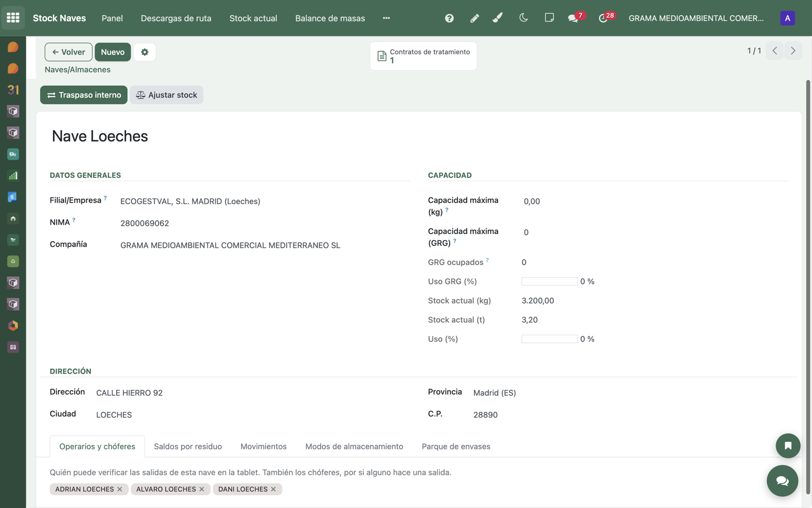This screenshot has width=812, height=508.
Task: Open Contratos de tratamiento smart button
Action: click(x=423, y=56)
